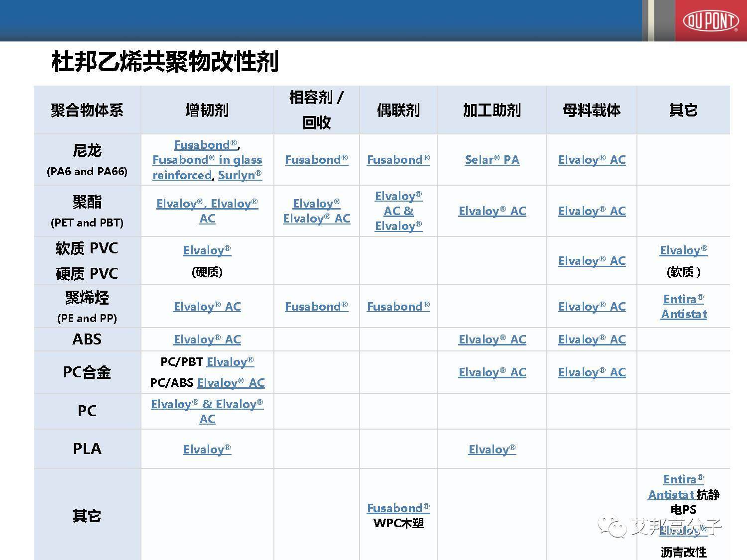
Task: Select the 其它 column header
Action: pos(683,110)
